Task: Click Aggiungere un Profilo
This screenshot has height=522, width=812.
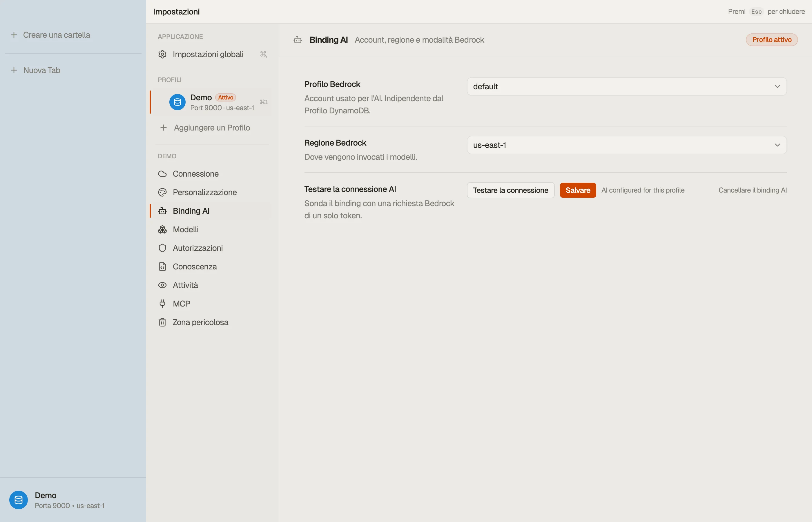Action: pos(212,128)
